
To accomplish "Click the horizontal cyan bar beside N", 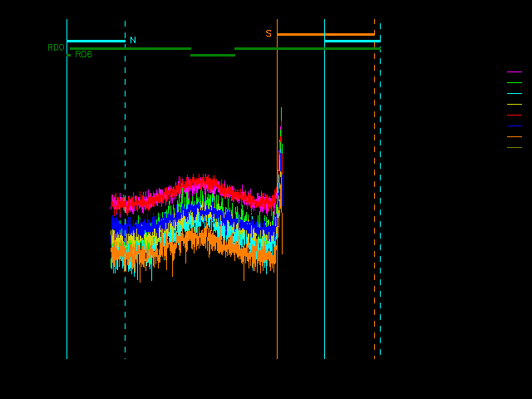I will (x=96, y=42).
